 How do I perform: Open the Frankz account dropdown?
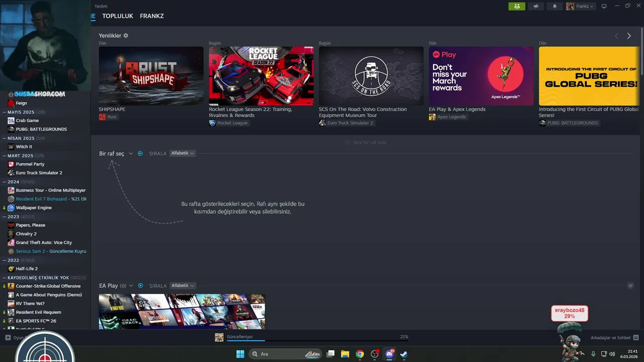coord(580,7)
